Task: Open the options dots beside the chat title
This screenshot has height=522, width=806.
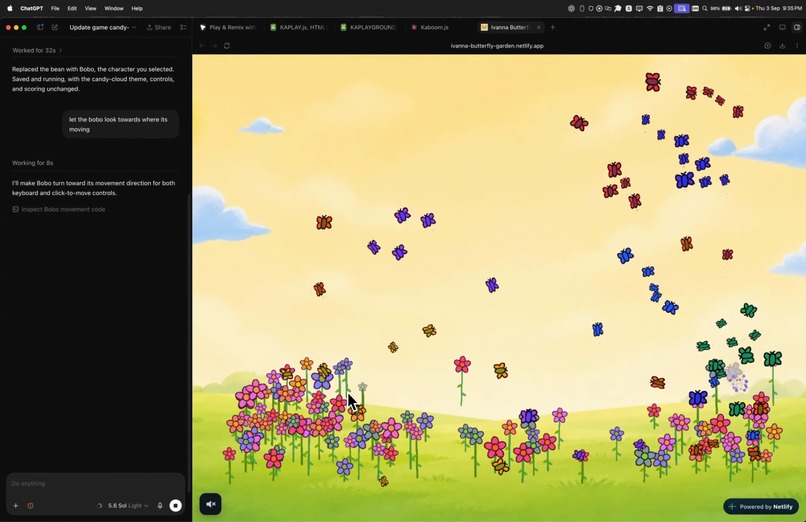Action: [x=134, y=27]
